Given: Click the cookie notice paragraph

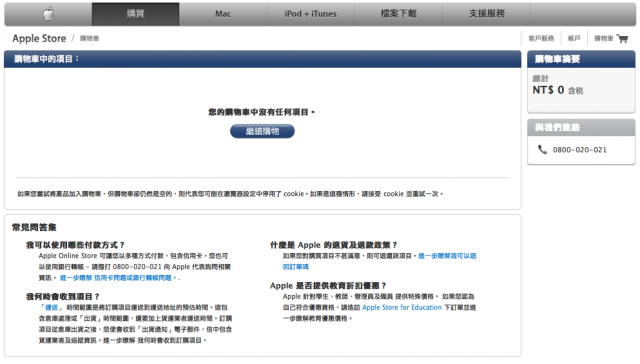Looking at the screenshot, I should point(230,194).
